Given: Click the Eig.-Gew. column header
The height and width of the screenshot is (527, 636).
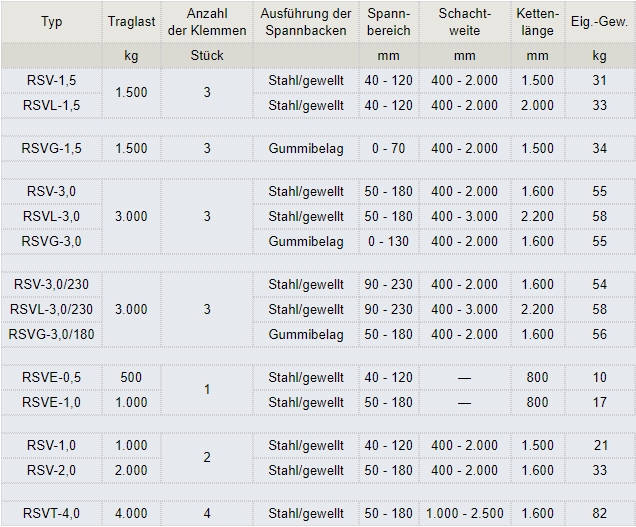Looking at the screenshot, I should click(599, 22).
